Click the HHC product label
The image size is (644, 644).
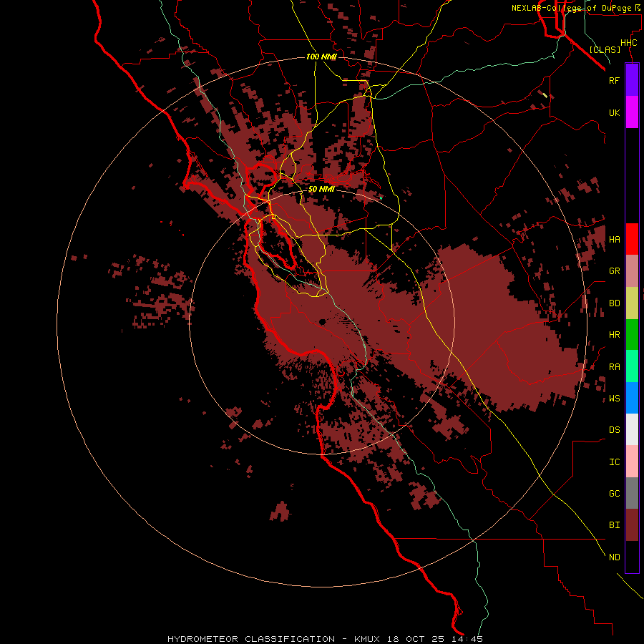[628, 43]
